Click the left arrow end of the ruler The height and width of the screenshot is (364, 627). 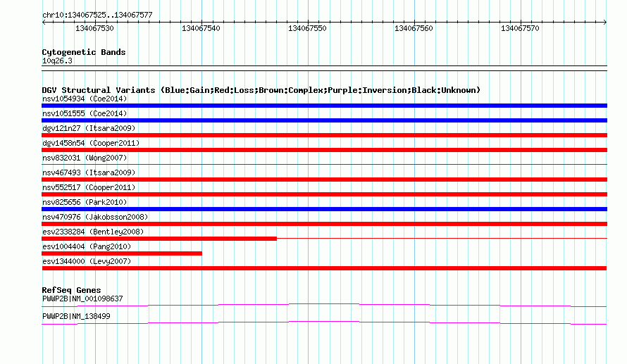44,23
